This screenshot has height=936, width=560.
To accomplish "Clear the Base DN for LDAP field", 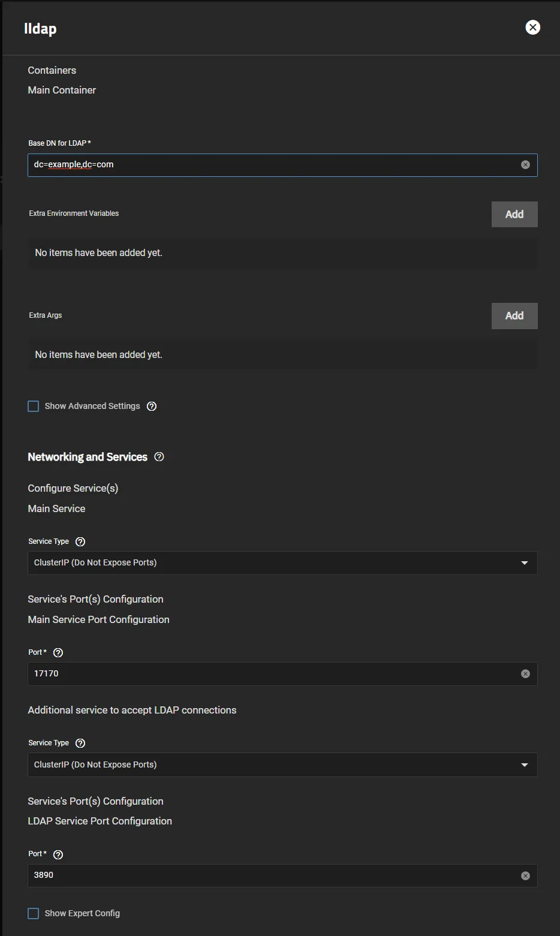I will tap(525, 165).
